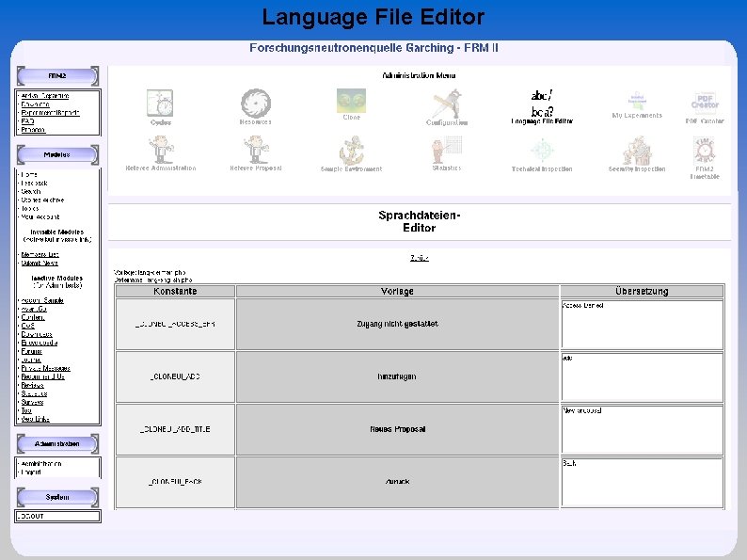Click the Konstante column header
747x560 pixels.
(x=175, y=291)
